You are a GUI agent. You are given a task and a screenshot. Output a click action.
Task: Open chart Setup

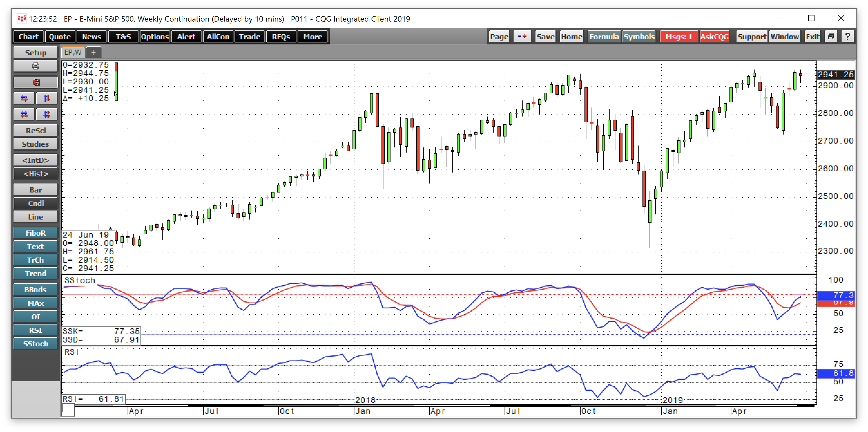point(35,53)
